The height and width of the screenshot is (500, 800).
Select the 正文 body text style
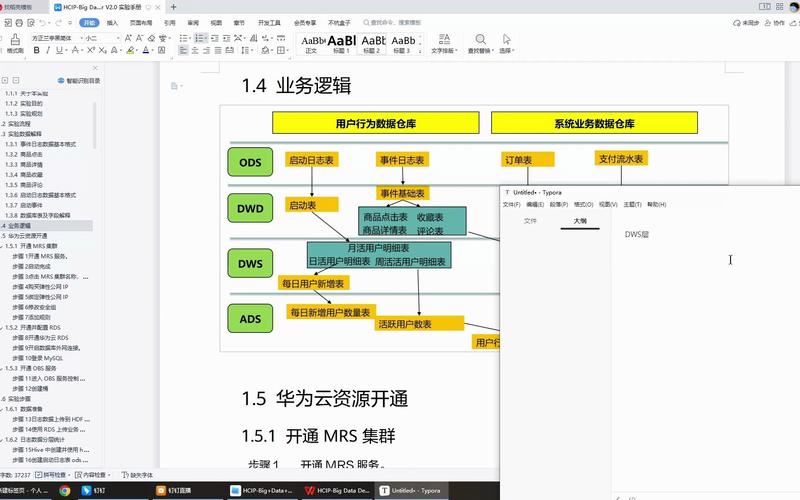[312, 44]
